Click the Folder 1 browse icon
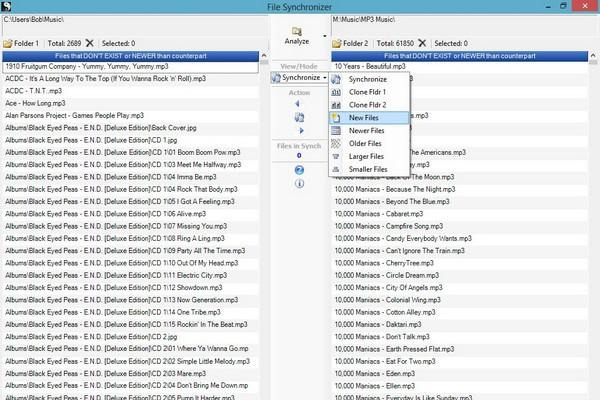This screenshot has width=600, height=400. click(x=8, y=44)
